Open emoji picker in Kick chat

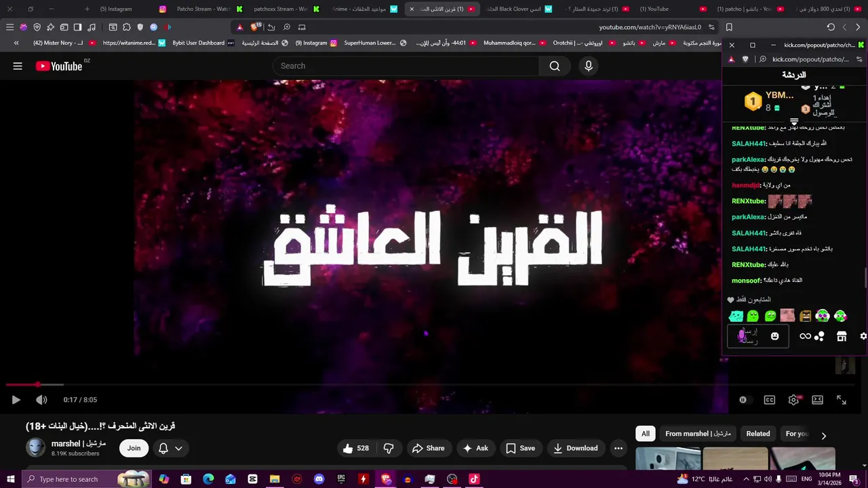tap(775, 336)
